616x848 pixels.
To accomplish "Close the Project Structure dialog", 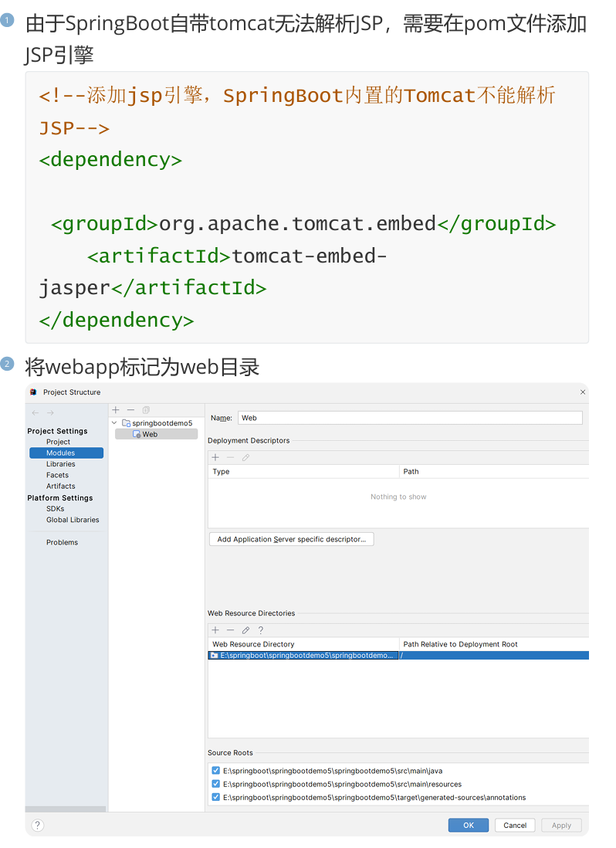I will [583, 392].
